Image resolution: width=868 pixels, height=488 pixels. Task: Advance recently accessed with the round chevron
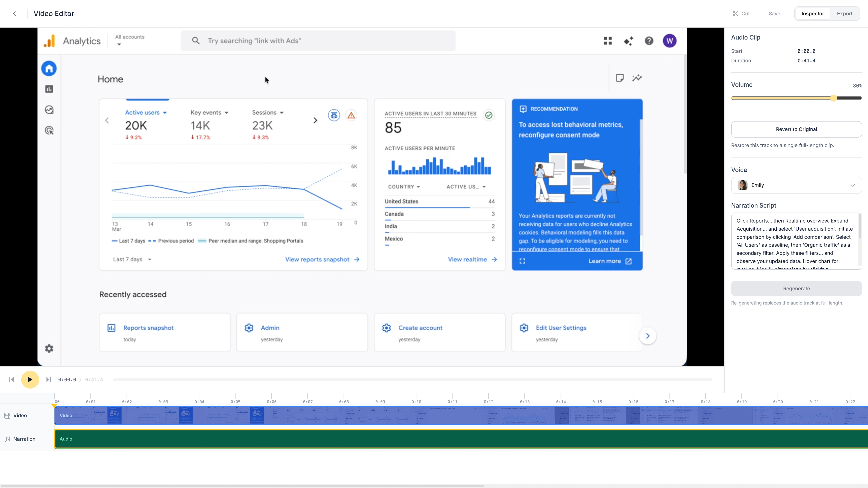(648, 336)
